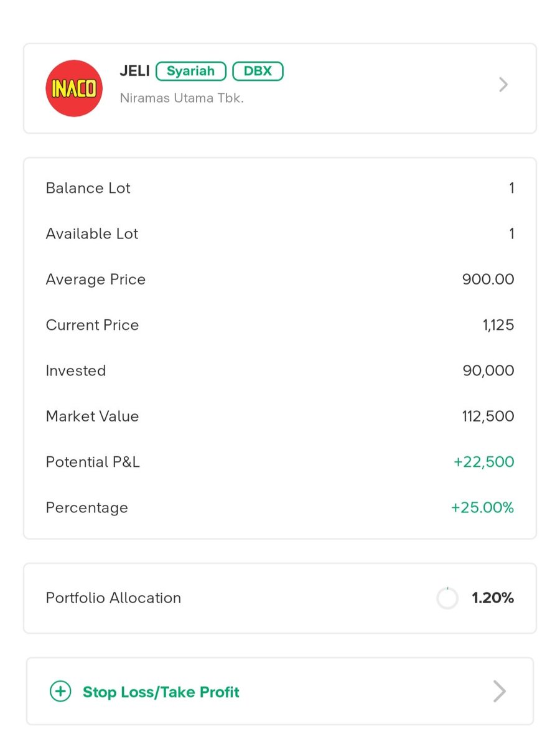Select the Available Lot row
Viewport: 560px width, 747px height.
(280, 233)
